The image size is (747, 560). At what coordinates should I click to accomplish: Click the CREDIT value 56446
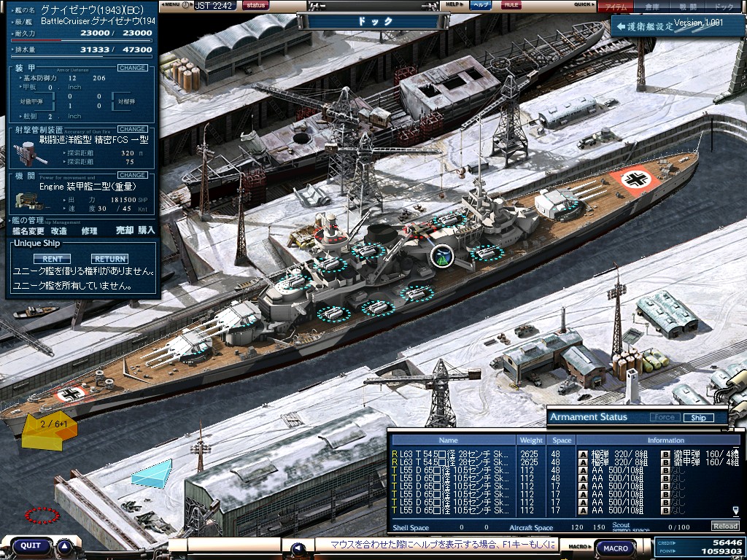[x=727, y=542]
